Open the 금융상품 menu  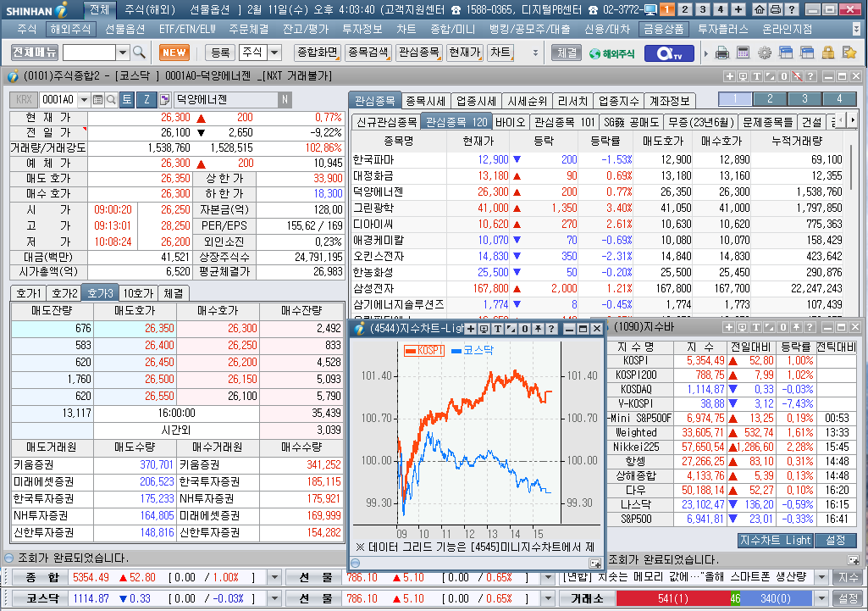[x=663, y=30]
